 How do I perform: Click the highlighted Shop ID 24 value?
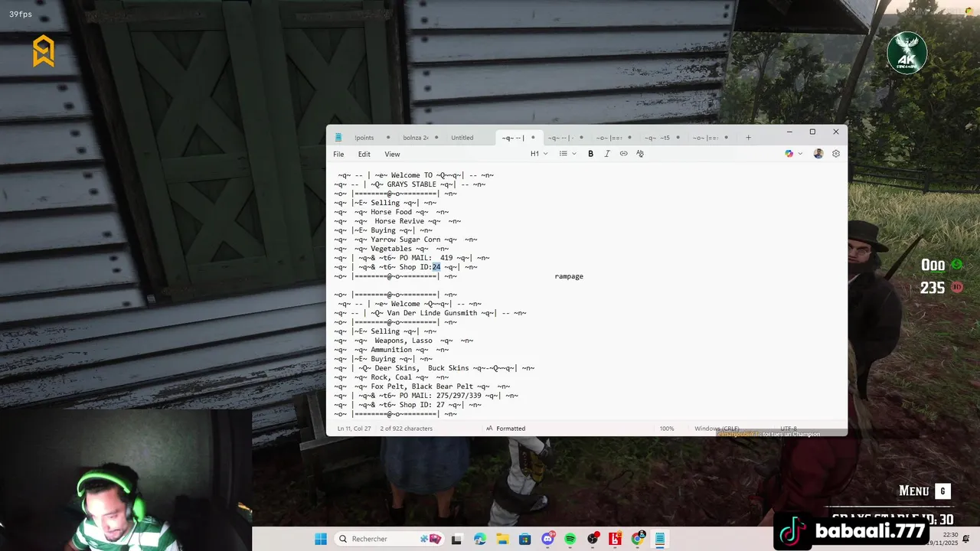436,267
